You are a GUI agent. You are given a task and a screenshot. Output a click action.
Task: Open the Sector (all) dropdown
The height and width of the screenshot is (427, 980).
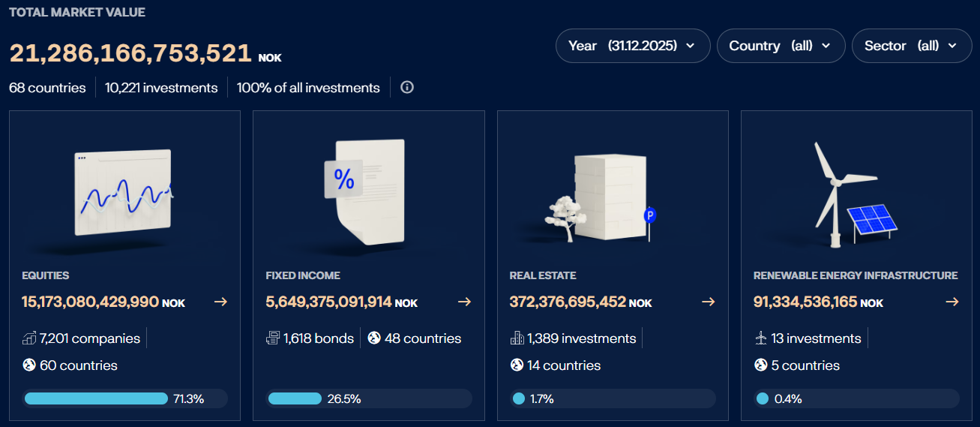pyautogui.click(x=911, y=46)
